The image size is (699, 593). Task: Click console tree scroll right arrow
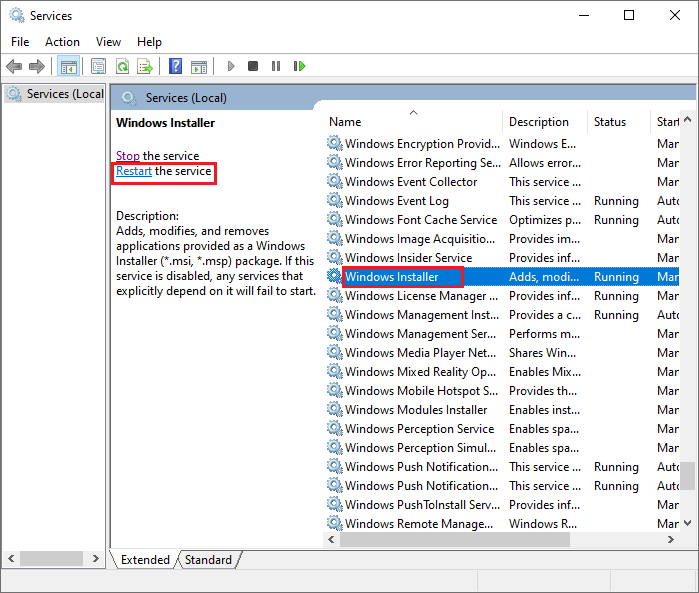click(95, 558)
